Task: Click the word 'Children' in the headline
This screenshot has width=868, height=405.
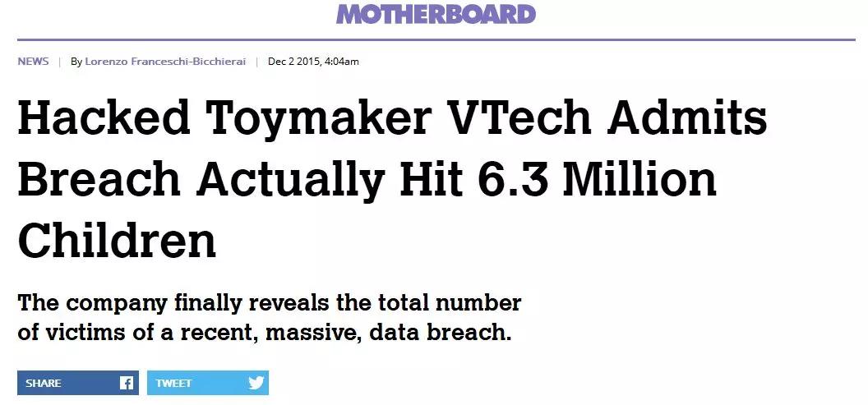Action: [117, 239]
